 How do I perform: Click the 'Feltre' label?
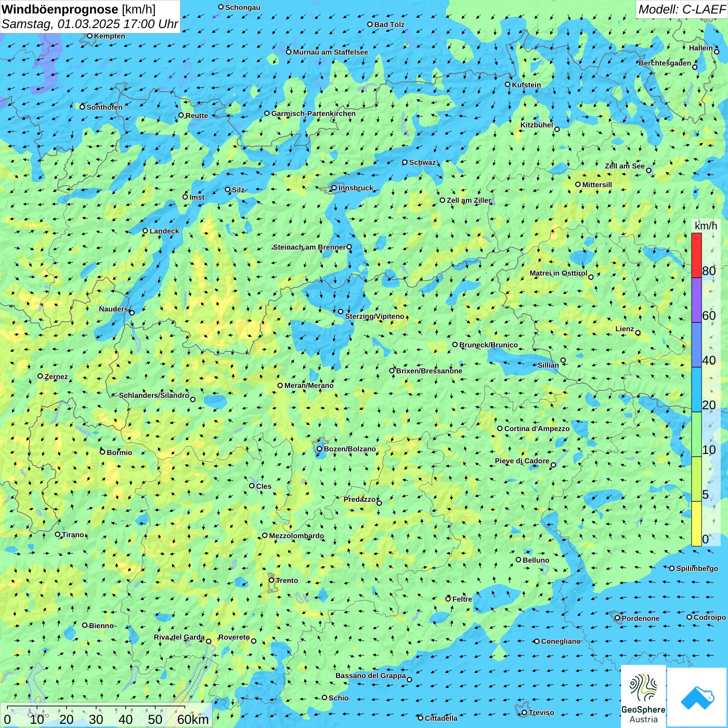pyautogui.click(x=462, y=599)
